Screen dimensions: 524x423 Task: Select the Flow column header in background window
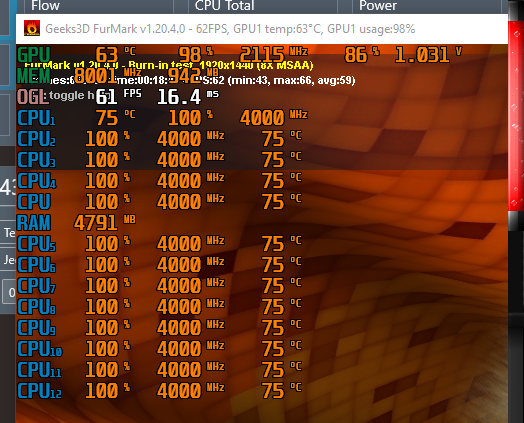pos(45,6)
